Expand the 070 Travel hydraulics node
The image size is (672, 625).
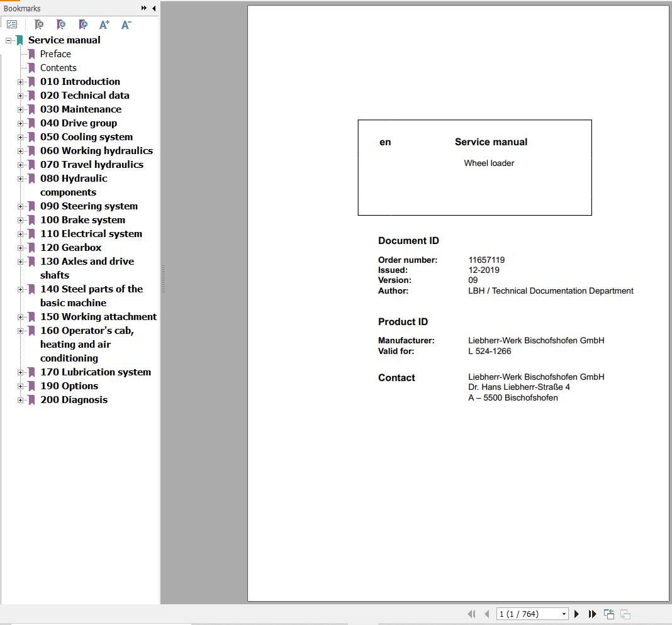20,165
